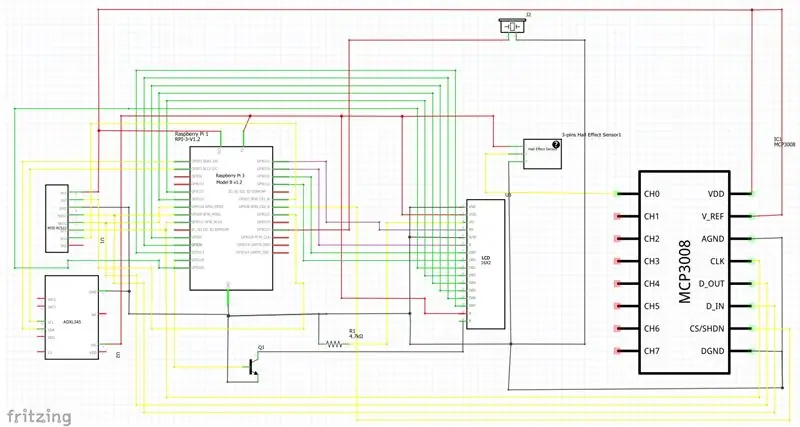
Task: Select the ADXL345 accelerometer block
Action: pyautogui.click(x=72, y=317)
